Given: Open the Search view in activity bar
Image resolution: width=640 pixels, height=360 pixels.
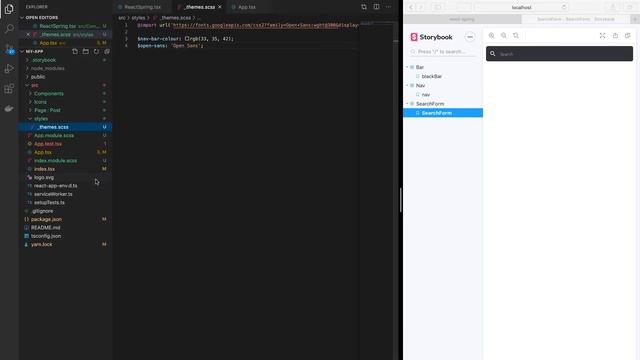Looking at the screenshot, I should [x=9, y=29].
